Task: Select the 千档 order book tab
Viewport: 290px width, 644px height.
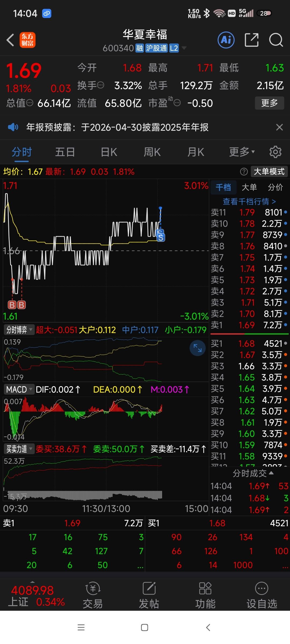Action: tap(223, 187)
